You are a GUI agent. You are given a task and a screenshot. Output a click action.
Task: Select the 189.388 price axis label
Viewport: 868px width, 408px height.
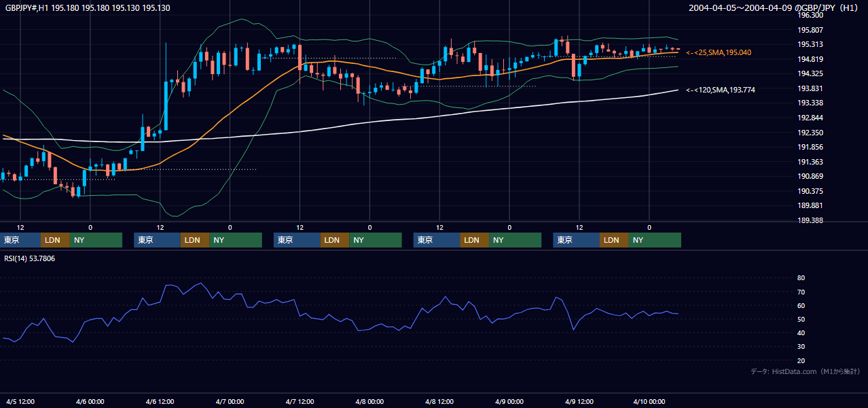point(810,220)
